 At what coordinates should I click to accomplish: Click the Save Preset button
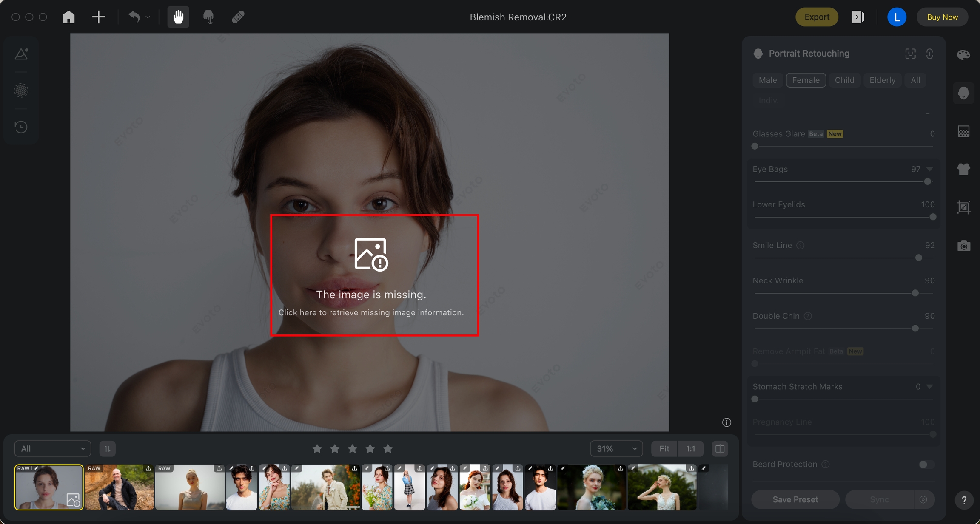(x=795, y=499)
